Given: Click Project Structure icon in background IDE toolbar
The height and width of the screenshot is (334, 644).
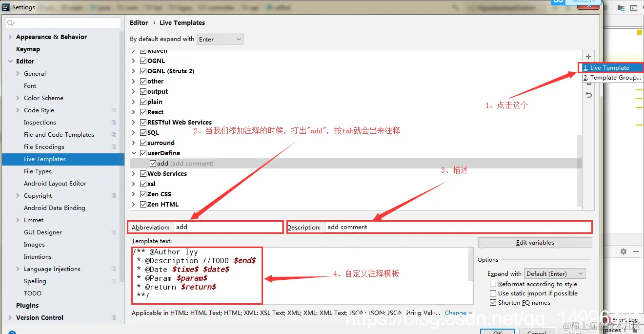Looking at the screenshot, I should click(x=621, y=8).
